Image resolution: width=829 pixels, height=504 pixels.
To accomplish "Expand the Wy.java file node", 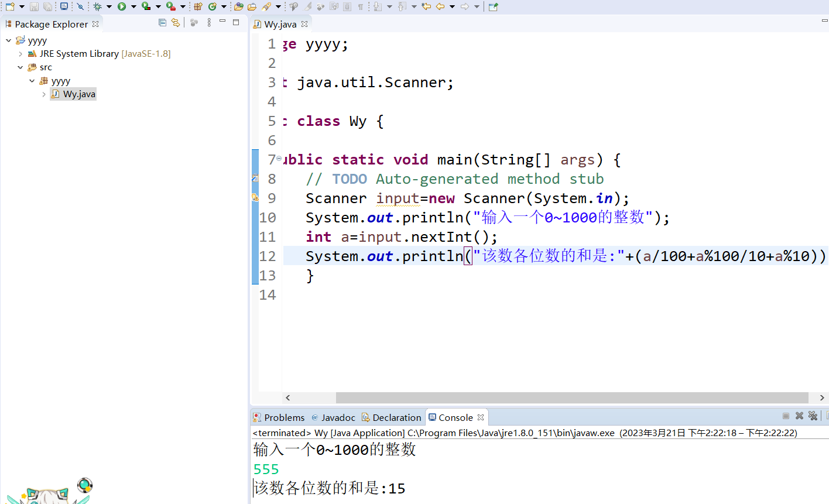I will point(44,94).
